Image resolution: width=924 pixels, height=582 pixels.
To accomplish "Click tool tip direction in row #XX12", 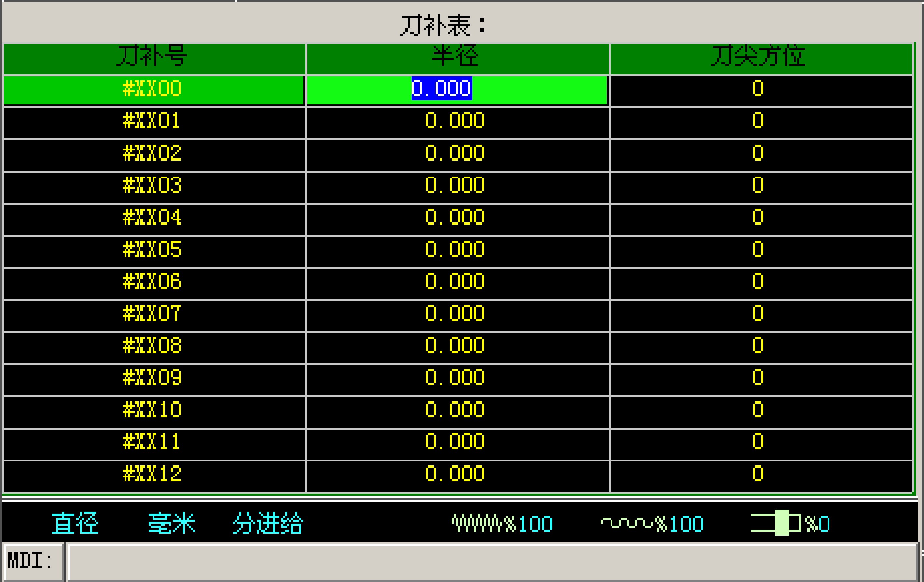I will (761, 477).
